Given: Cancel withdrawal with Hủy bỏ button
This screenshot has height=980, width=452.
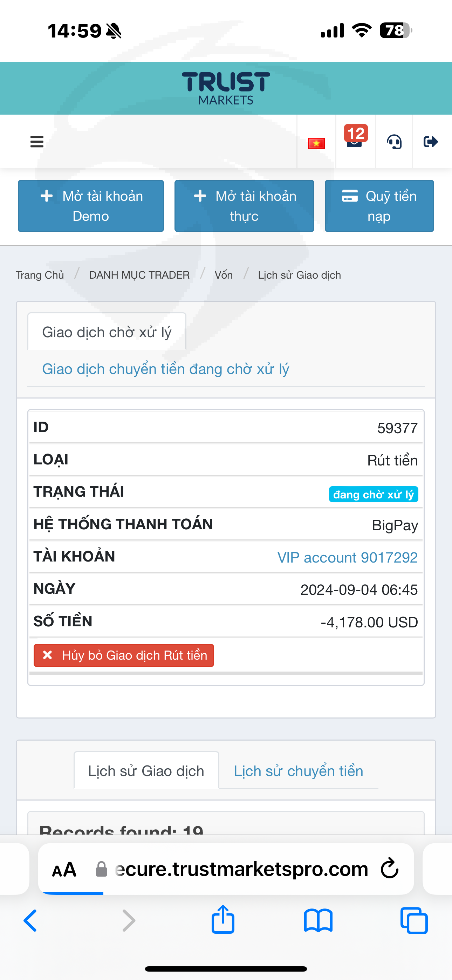Looking at the screenshot, I should point(124,655).
